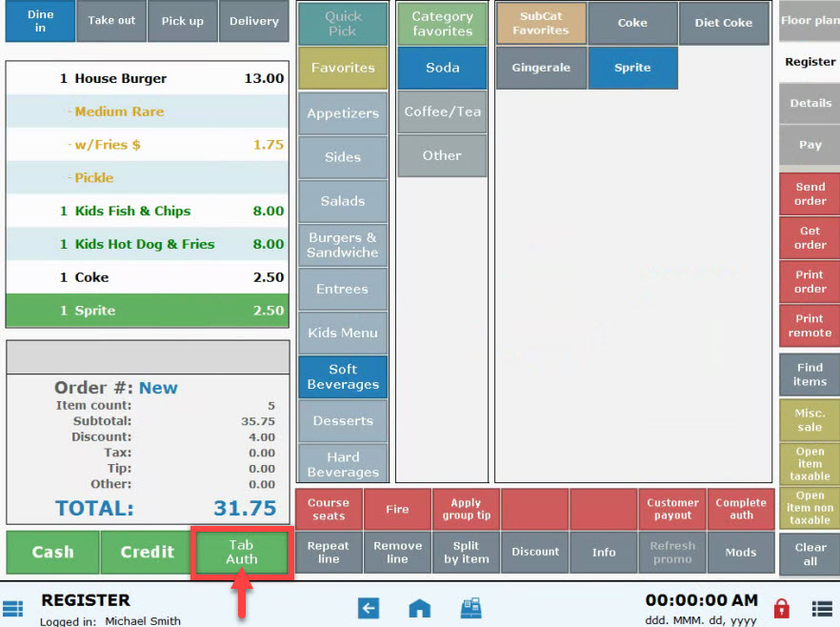Toggle the Soft Beverages category selection
This screenshot has height=627, width=840.
click(342, 375)
